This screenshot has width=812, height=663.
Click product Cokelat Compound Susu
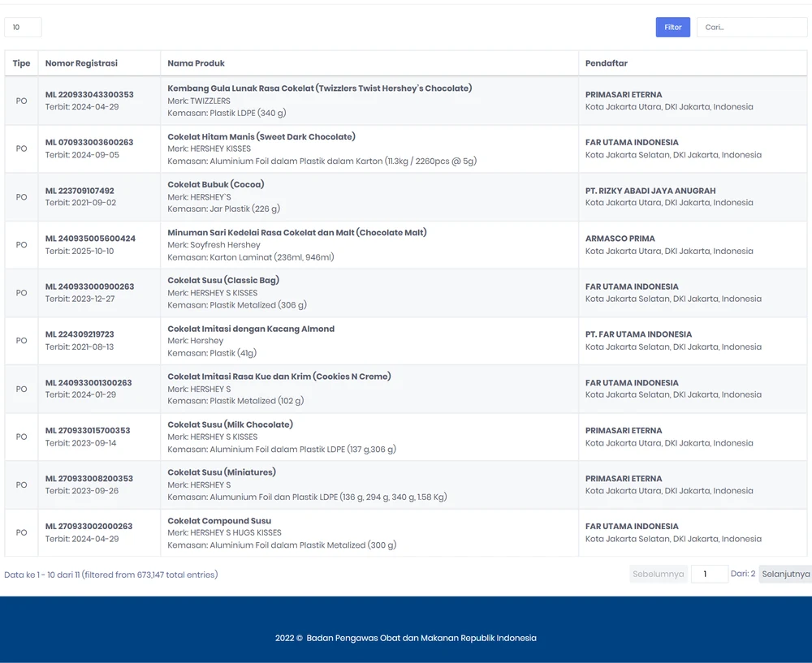pos(219,521)
